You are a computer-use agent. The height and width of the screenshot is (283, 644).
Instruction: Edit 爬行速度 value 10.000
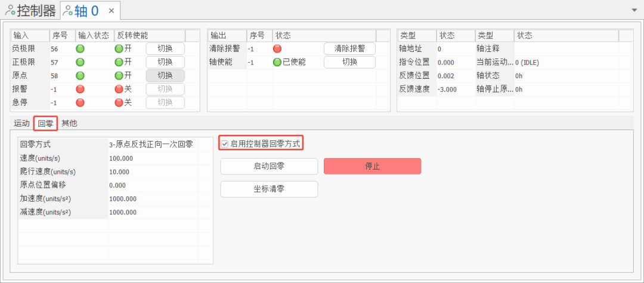[153, 172]
